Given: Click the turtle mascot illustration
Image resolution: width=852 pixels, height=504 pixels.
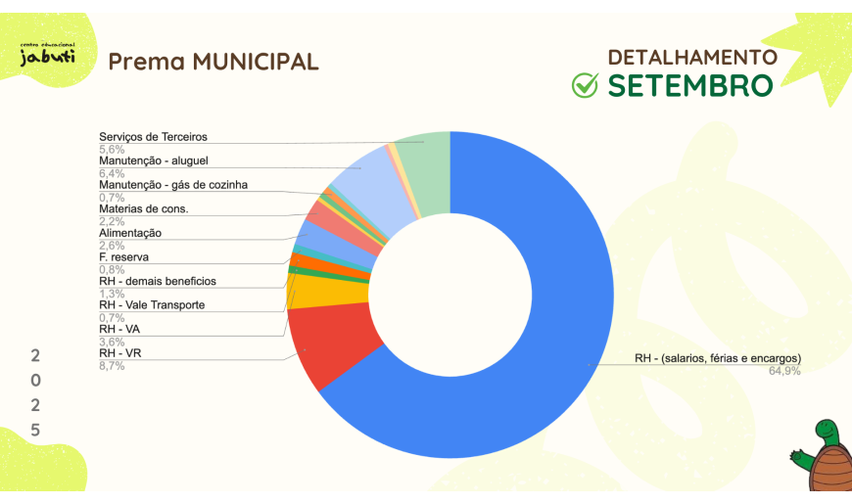Looking at the screenshot, I should (x=823, y=458).
